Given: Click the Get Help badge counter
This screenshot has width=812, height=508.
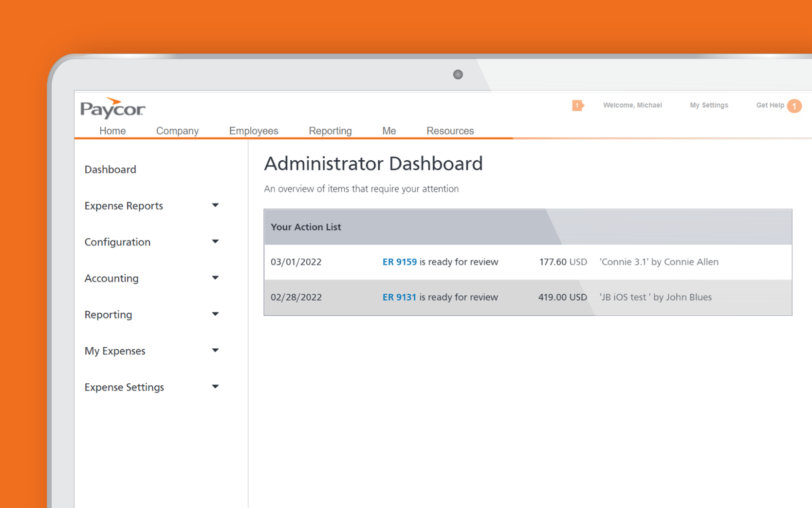Looking at the screenshot, I should [794, 106].
